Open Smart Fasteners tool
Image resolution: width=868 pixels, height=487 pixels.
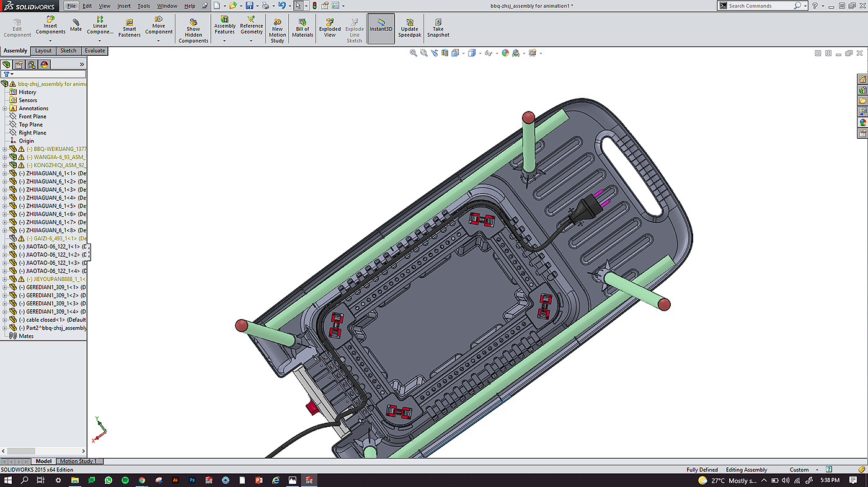point(130,29)
